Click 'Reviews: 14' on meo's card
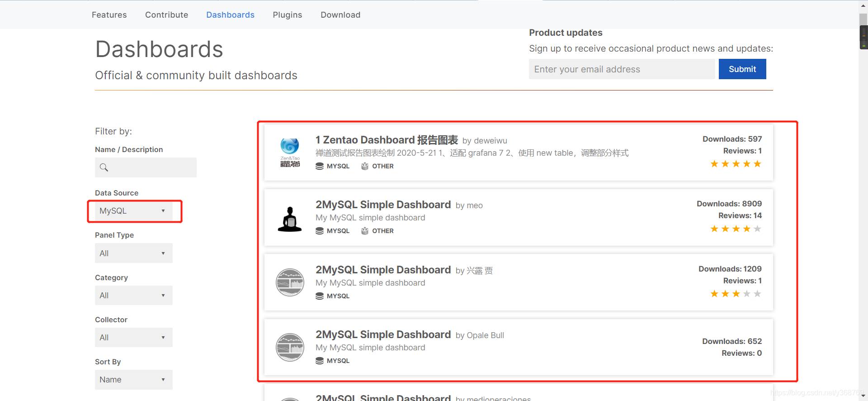The width and height of the screenshot is (868, 401). [x=740, y=215]
